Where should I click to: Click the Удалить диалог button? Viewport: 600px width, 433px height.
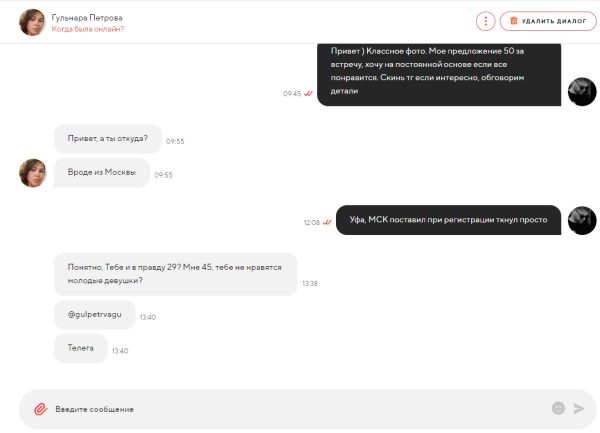[x=548, y=21]
